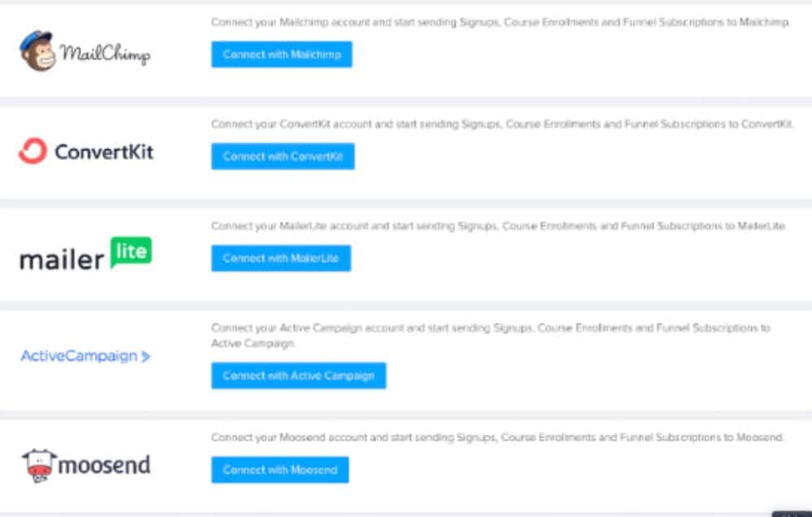
Task: Select the ConvertKit description text
Action: tap(503, 124)
